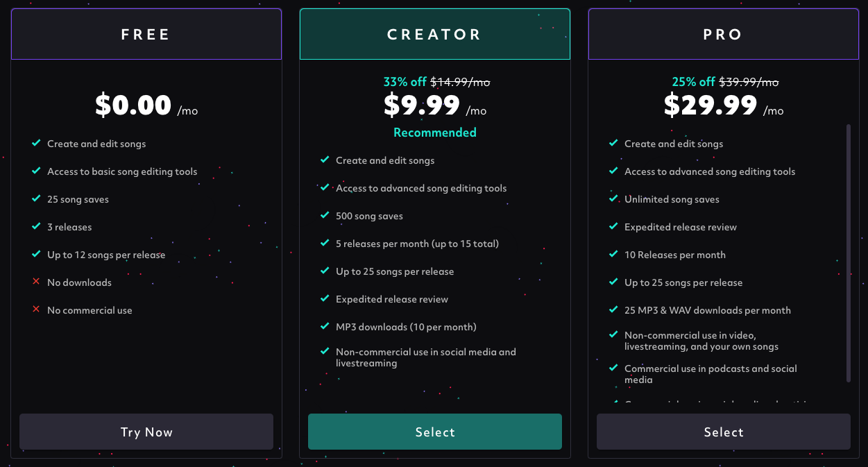868x467 pixels.
Task: Click the $29.99 Pro price
Action: tap(710, 105)
